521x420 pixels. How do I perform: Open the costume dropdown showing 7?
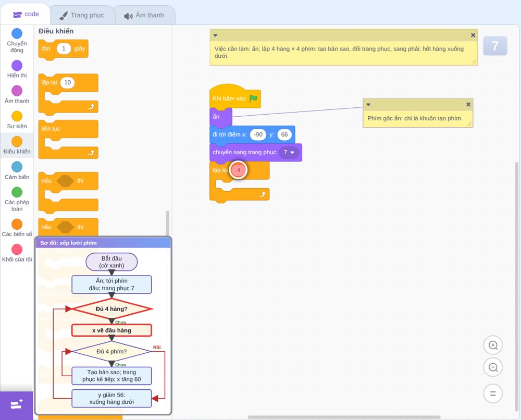tap(289, 152)
